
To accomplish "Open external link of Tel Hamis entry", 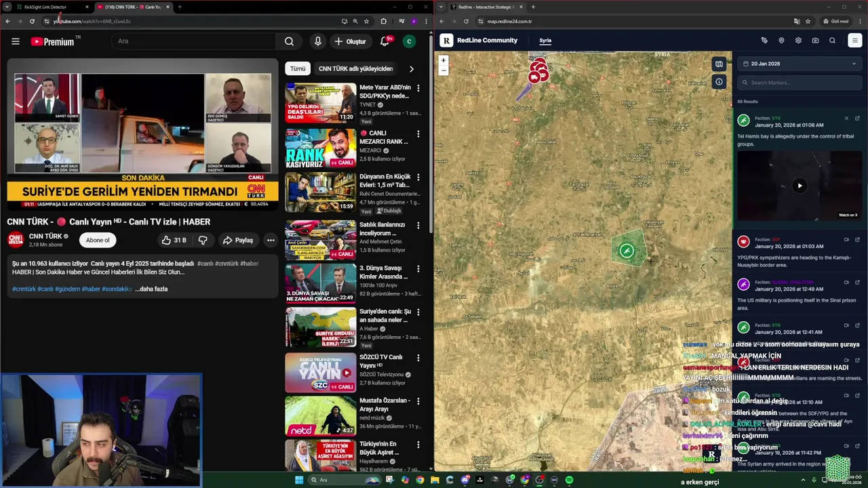I will pos(857,119).
